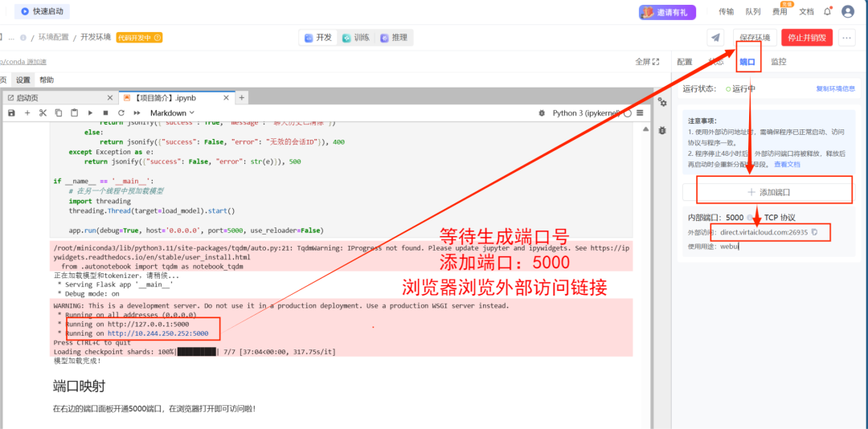
Task: Click the direct.virtaicloud.com:26935 address
Action: click(764, 232)
